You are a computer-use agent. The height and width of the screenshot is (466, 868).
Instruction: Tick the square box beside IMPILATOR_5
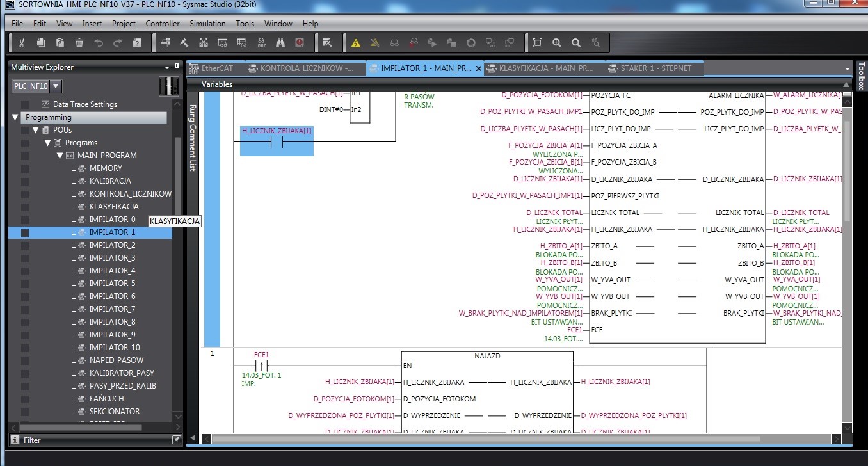(25, 284)
